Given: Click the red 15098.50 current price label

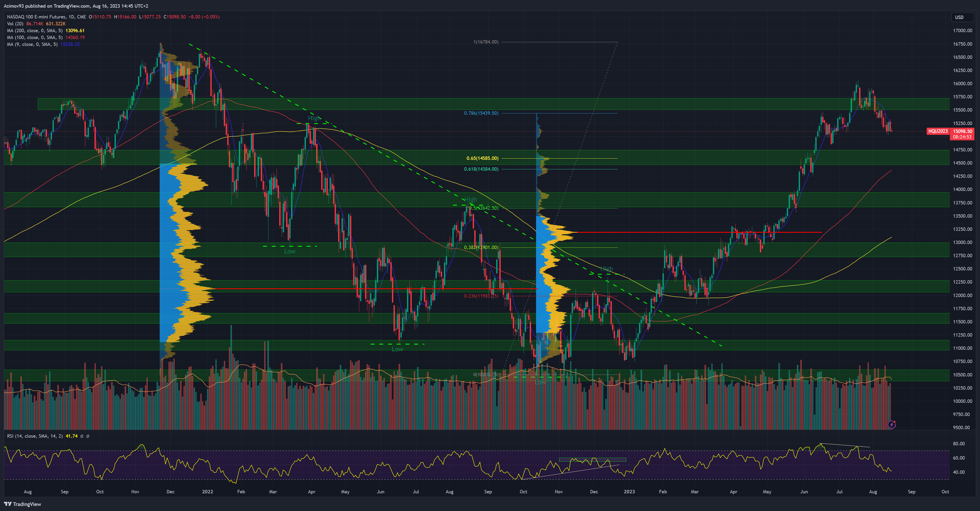Looking at the screenshot, I should 962,131.
